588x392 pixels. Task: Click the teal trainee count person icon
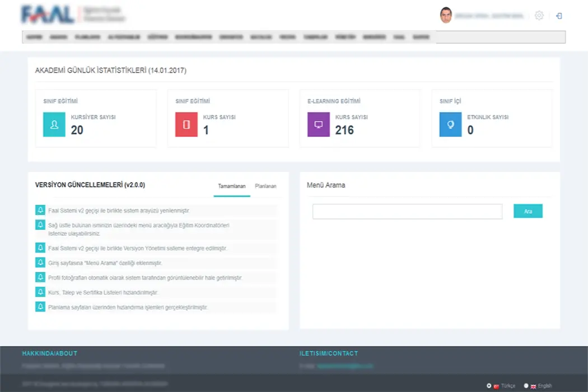click(x=54, y=125)
